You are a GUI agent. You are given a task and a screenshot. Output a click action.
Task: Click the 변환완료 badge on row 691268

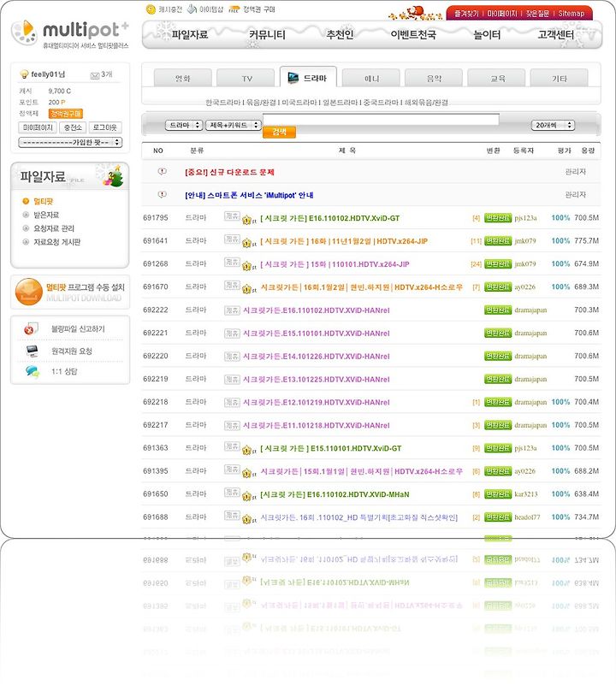[498, 263]
